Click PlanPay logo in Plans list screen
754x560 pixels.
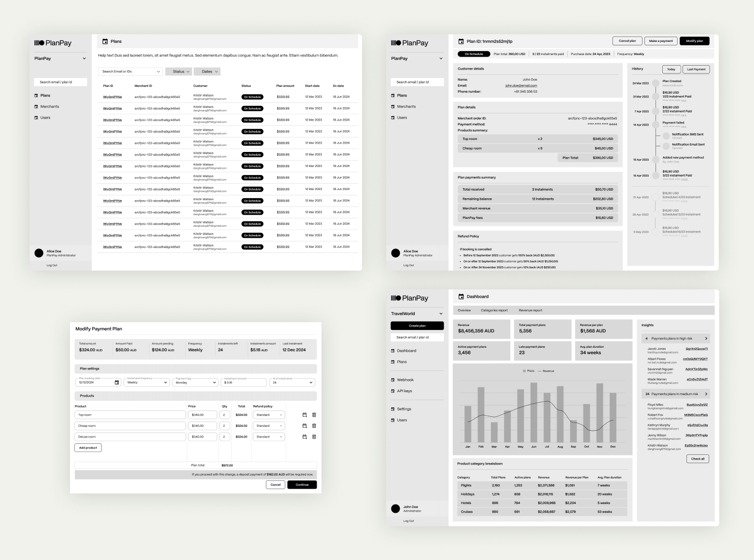click(53, 43)
